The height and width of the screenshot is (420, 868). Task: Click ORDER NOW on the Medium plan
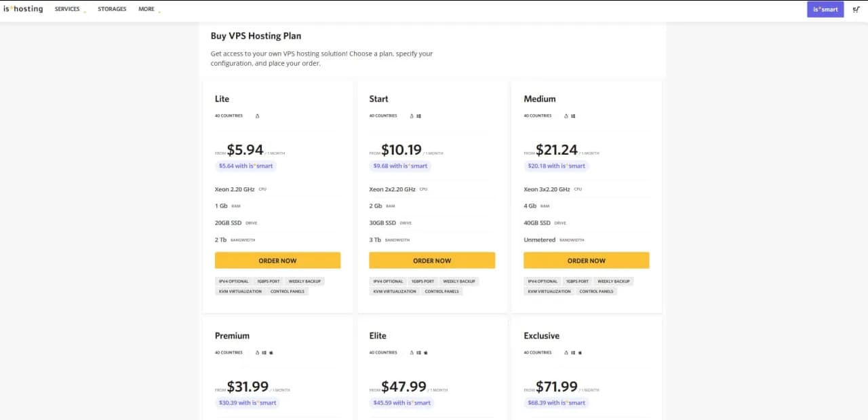click(x=586, y=260)
